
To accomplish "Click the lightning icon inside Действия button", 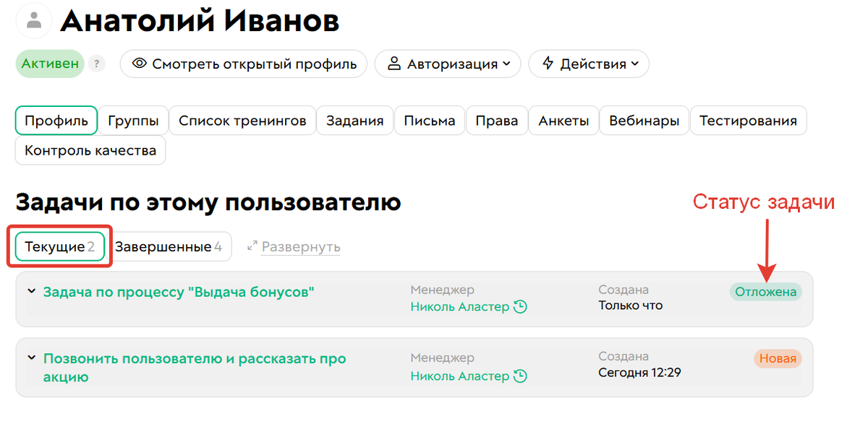I will pyautogui.click(x=548, y=64).
